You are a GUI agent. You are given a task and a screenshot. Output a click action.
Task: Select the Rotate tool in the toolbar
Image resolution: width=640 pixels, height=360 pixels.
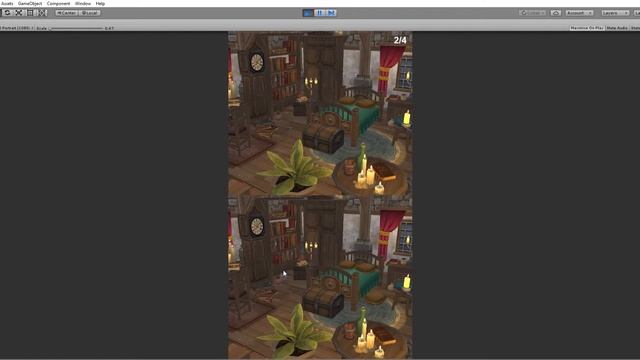click(7, 13)
